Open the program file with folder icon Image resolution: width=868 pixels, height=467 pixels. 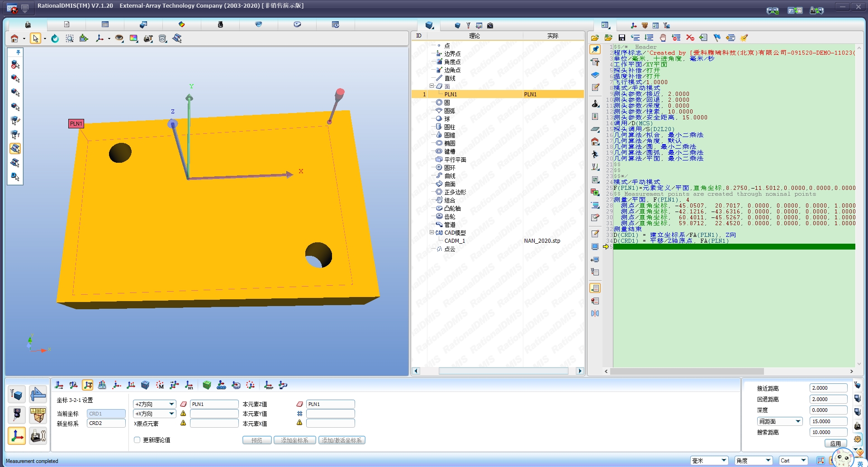coord(595,38)
